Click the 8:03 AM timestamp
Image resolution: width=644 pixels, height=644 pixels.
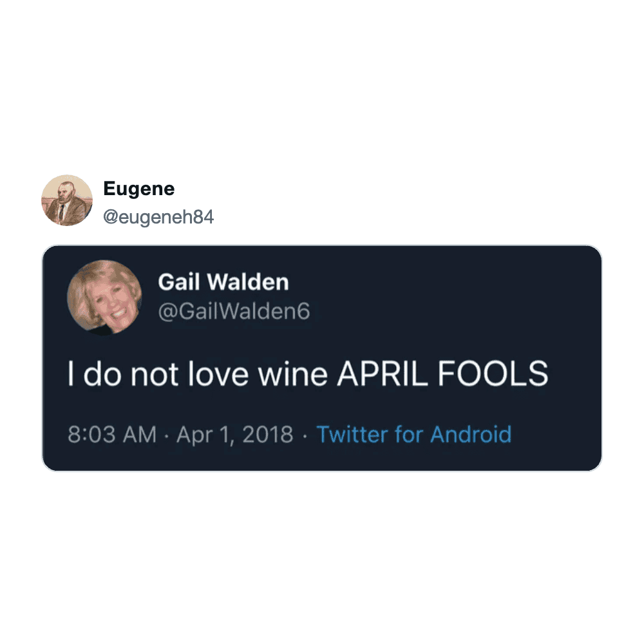pos(112,434)
